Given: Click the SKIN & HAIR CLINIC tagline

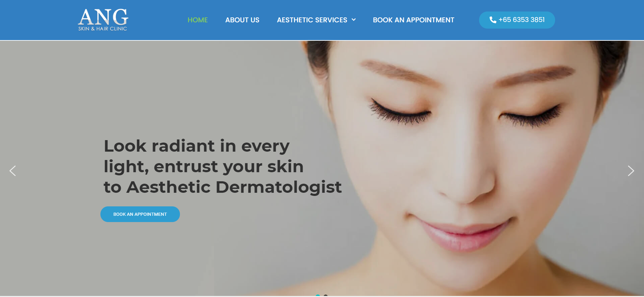Looking at the screenshot, I should [x=103, y=29].
